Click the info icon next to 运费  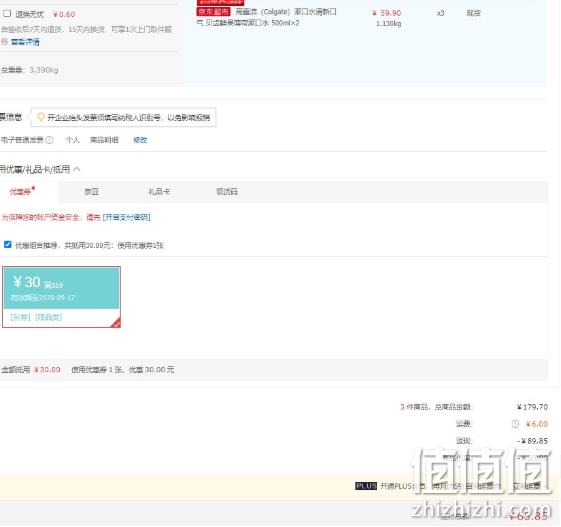[515, 424]
